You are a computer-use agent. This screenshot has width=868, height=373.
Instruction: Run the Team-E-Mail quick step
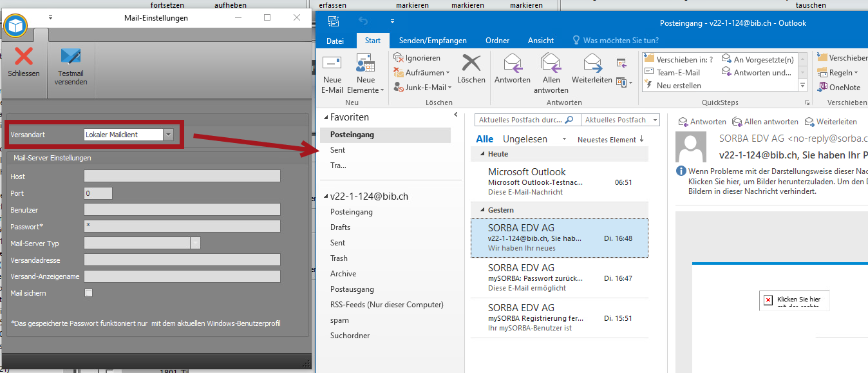(x=672, y=73)
